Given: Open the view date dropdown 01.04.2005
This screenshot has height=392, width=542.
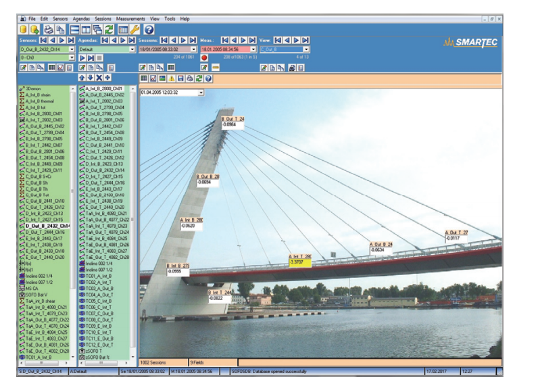Looking at the screenshot, I should 200,93.
